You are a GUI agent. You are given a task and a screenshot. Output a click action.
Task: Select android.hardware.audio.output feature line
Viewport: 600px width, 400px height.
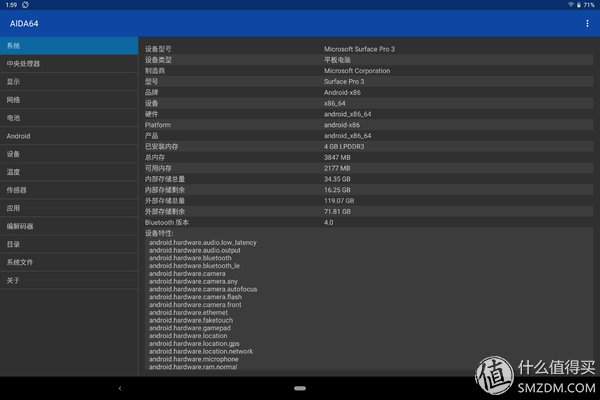click(x=194, y=250)
